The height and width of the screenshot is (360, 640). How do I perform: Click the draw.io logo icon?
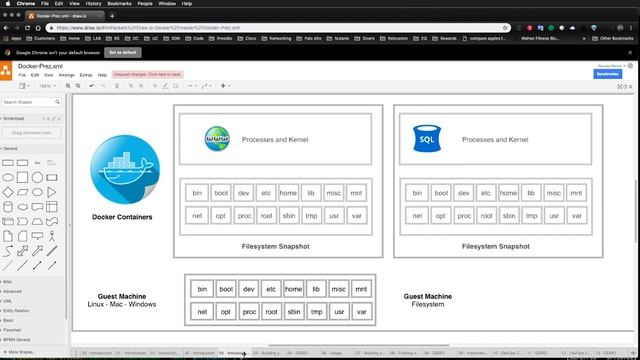[6, 71]
